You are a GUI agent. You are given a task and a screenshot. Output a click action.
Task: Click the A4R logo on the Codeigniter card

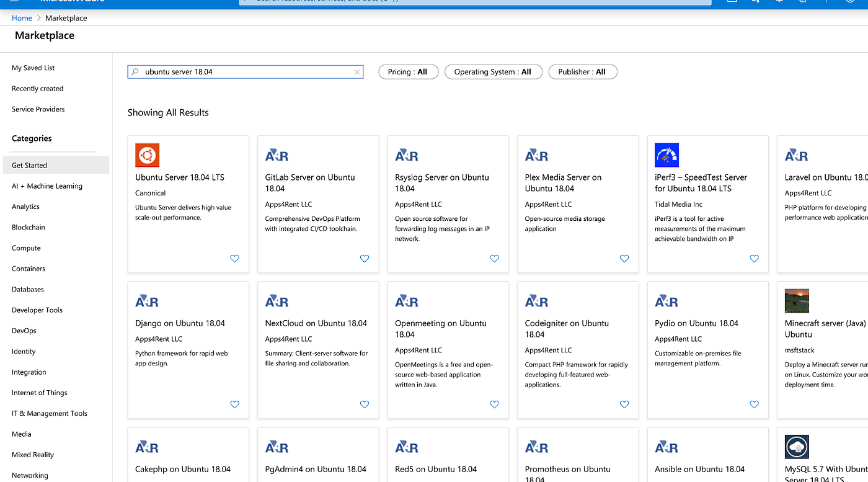[x=537, y=301]
